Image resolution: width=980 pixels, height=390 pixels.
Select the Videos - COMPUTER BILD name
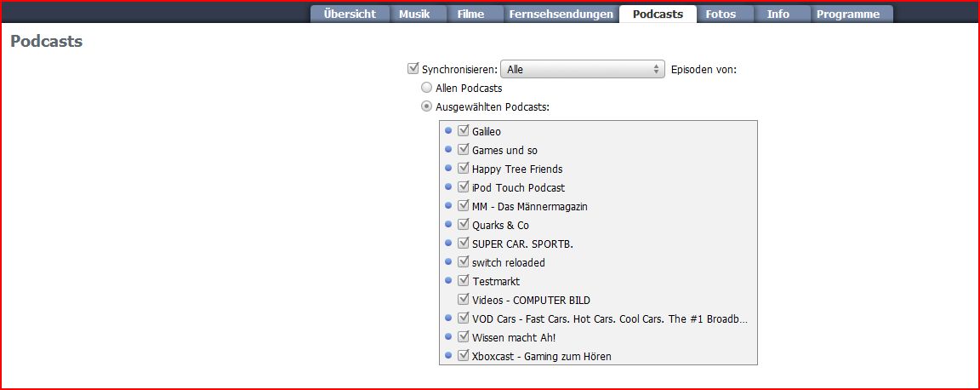(x=531, y=301)
